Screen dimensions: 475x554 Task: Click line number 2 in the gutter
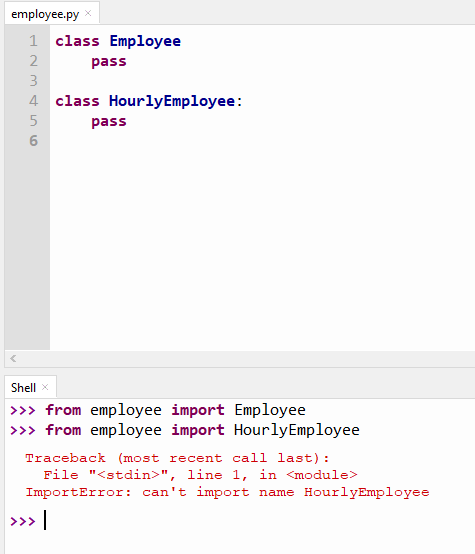coord(33,61)
